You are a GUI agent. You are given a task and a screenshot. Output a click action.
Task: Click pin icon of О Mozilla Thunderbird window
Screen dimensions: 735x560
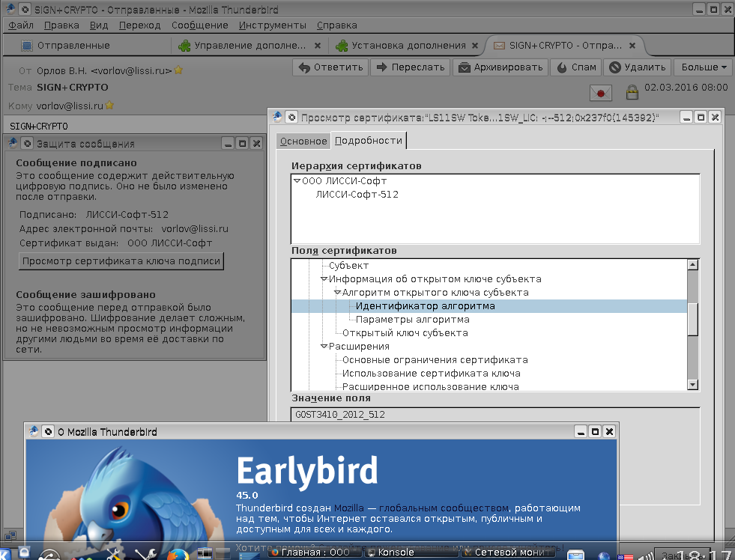pyautogui.click(x=48, y=431)
